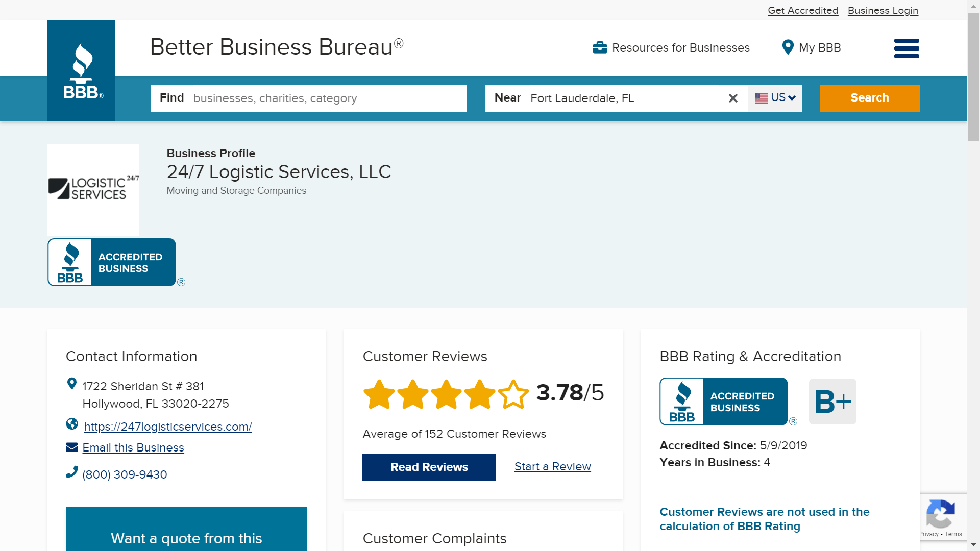The height and width of the screenshot is (551, 980).
Task: Open the Get Accredited link
Action: pos(803,10)
